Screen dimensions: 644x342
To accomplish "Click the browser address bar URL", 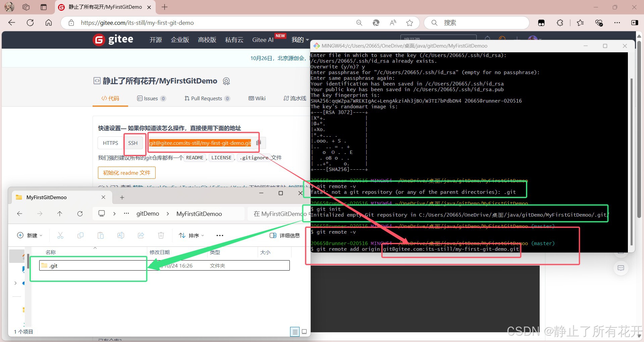I will point(137,23).
